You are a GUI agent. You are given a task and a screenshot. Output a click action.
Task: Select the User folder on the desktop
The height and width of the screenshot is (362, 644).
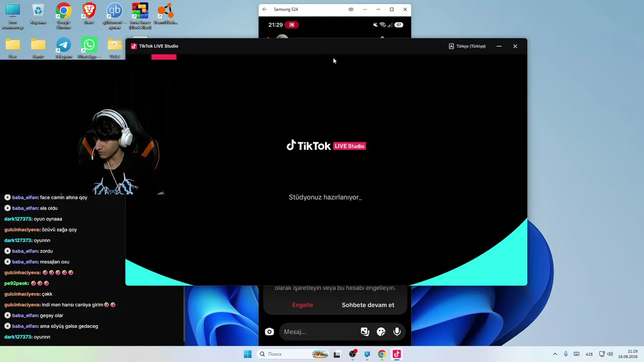(x=13, y=48)
